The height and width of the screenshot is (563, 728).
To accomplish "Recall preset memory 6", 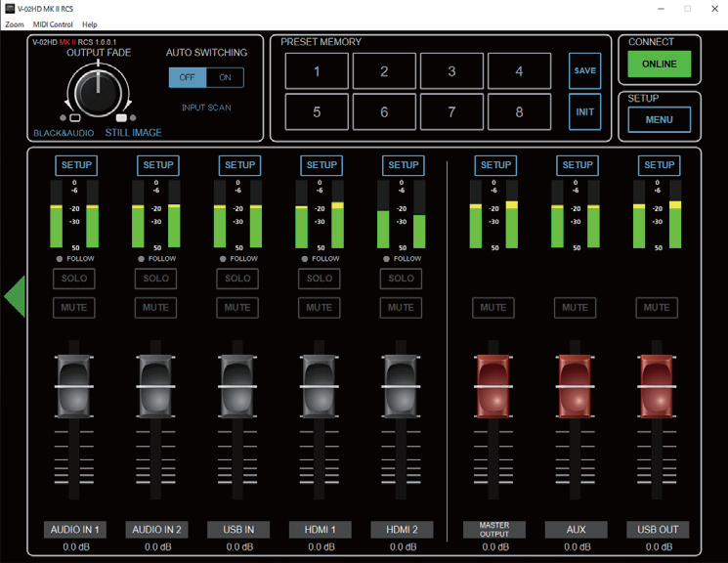I will [384, 112].
